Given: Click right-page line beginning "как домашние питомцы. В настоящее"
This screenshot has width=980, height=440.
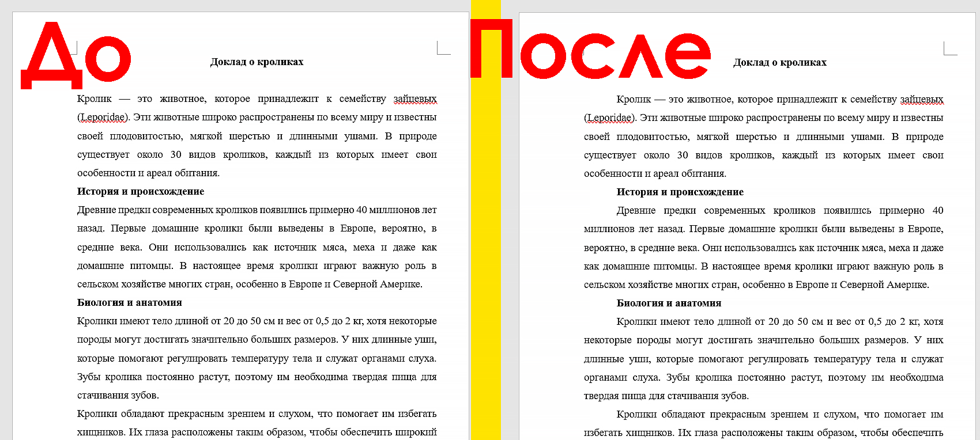Looking at the screenshot, I should coord(764,266).
